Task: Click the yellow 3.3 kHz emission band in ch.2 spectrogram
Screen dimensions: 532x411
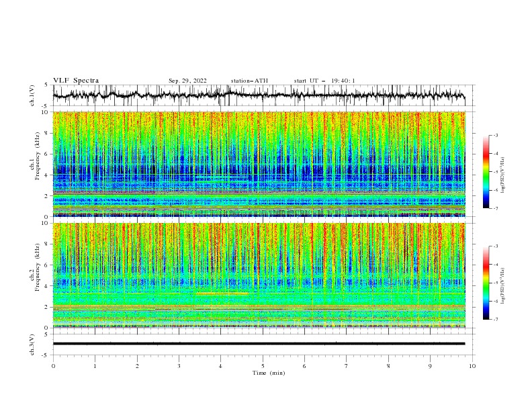Action: 222,293
